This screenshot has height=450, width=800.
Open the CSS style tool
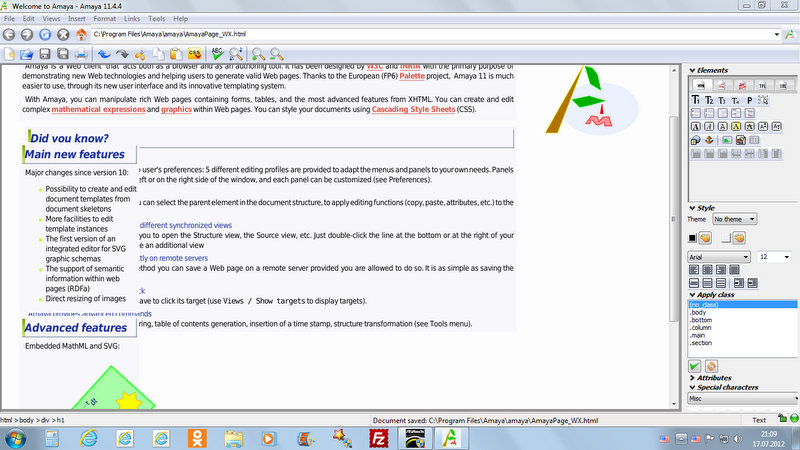coord(194,54)
